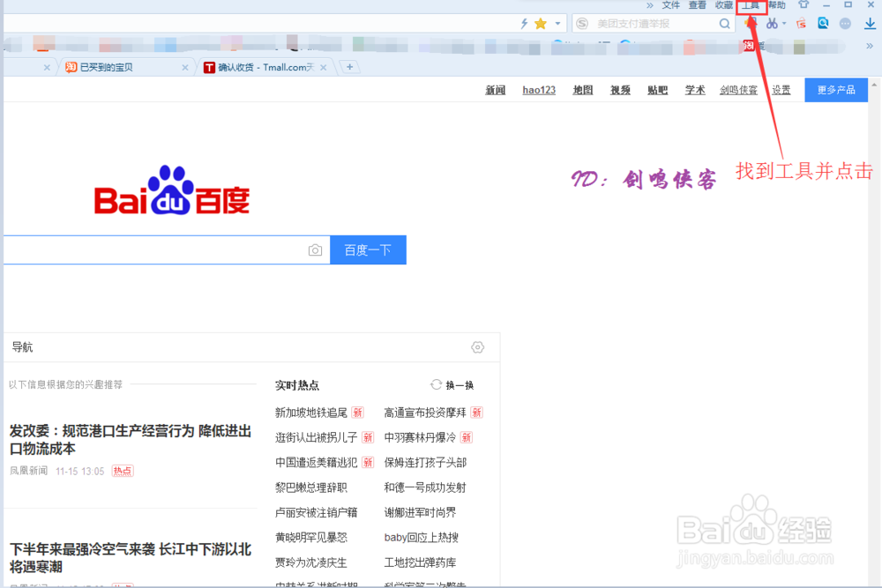Click the Taobao icon below the toolbar
The height and width of the screenshot is (588, 882).
pos(750,45)
